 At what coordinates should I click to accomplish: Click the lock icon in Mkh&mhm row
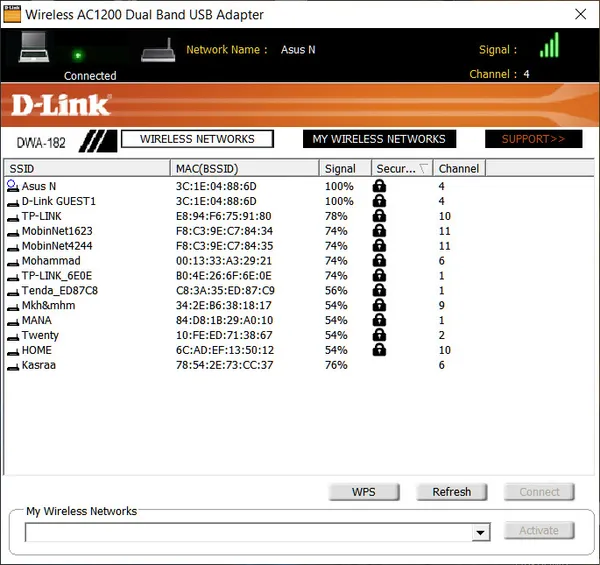coord(379,305)
